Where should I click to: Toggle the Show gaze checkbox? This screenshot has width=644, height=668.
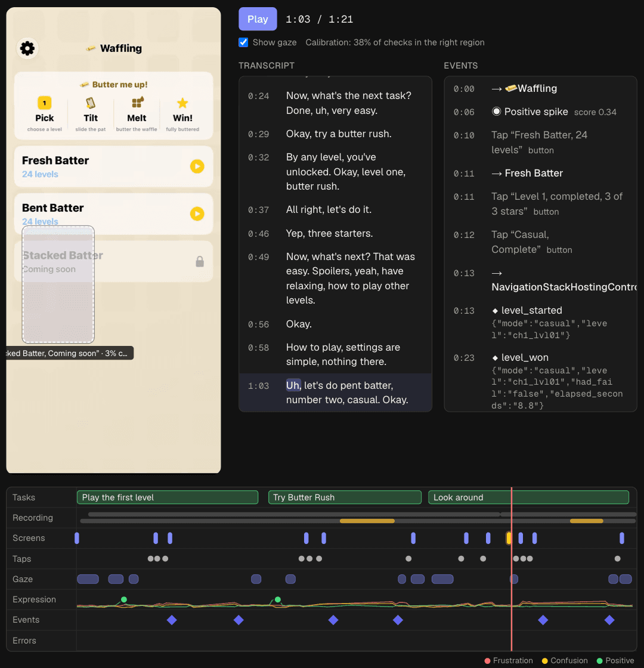tap(243, 42)
